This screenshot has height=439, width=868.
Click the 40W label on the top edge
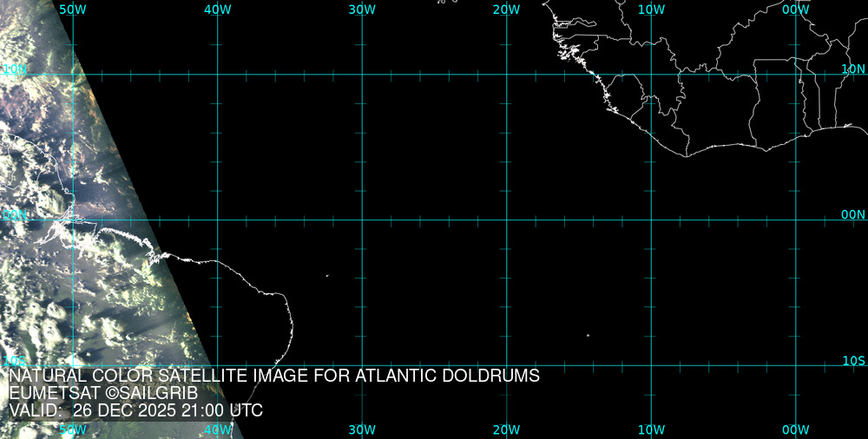(x=217, y=9)
